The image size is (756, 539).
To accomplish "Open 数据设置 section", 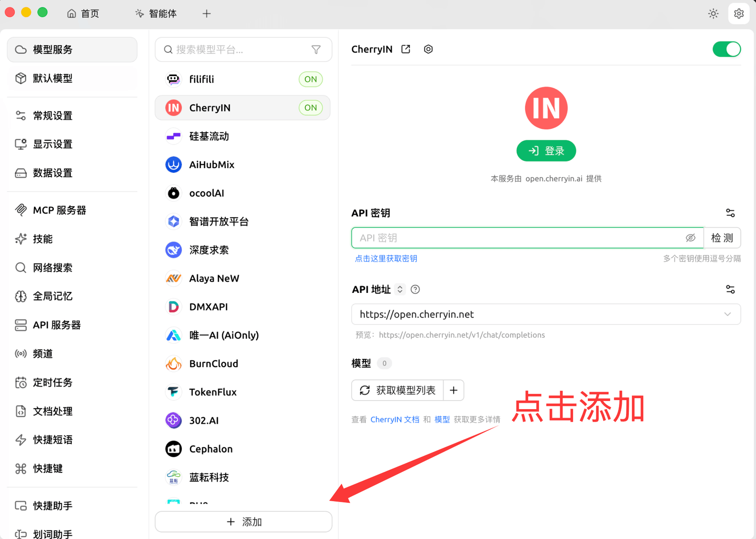I will [72, 173].
